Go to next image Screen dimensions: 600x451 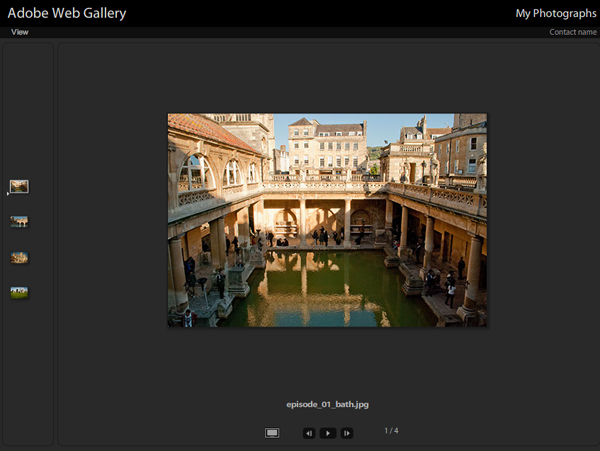click(x=347, y=433)
